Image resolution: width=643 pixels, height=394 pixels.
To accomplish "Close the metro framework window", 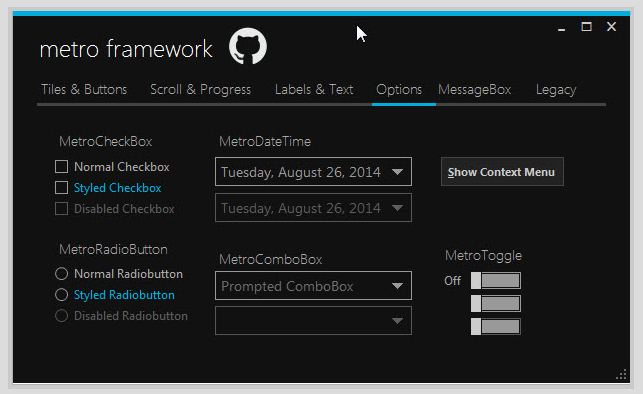I will click(x=611, y=27).
